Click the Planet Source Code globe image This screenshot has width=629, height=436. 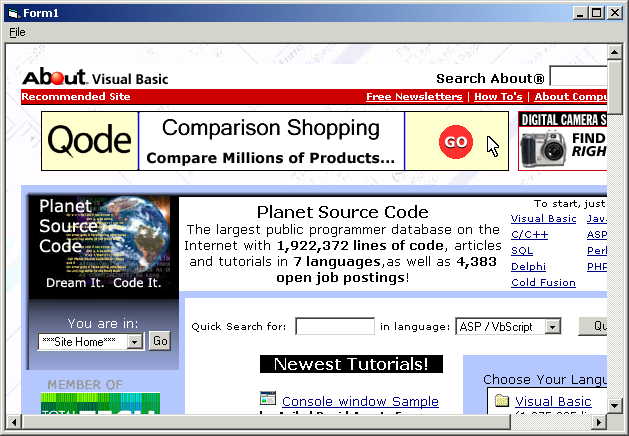(103, 247)
